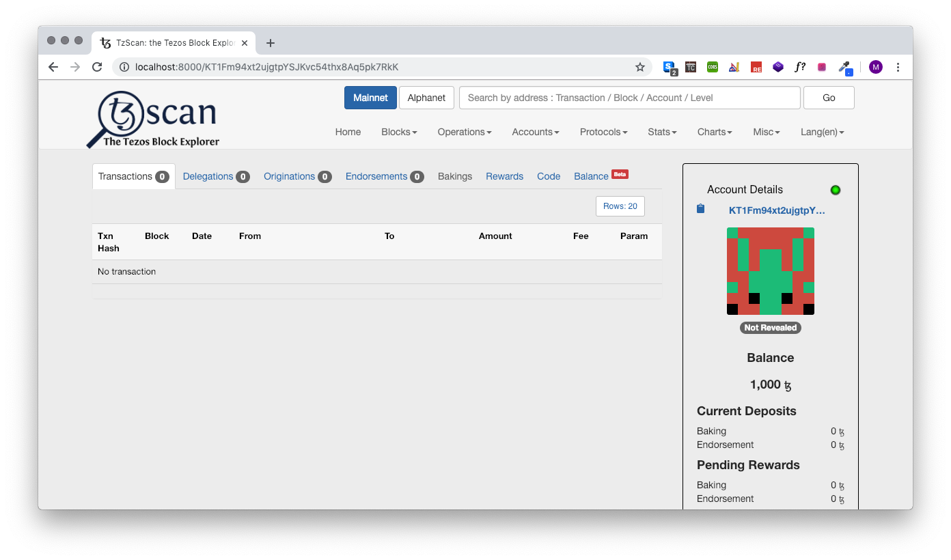
Task: Switch to the Originations tab
Action: (x=297, y=176)
